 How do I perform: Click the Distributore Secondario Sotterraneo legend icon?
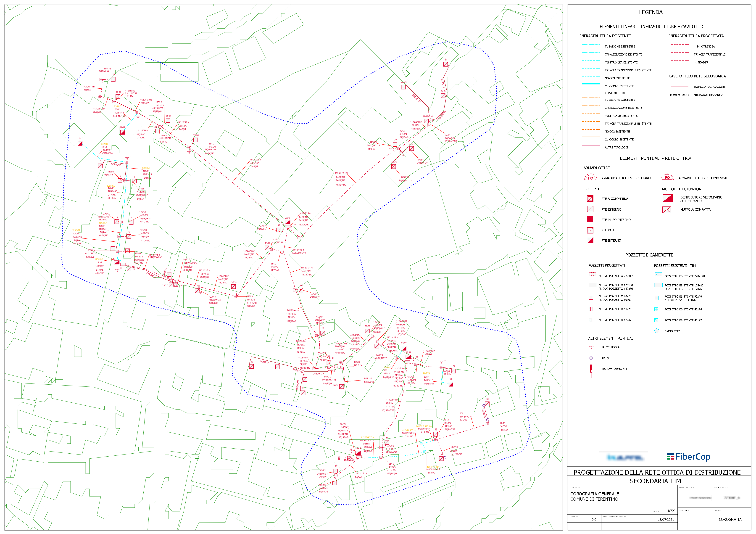click(x=667, y=198)
